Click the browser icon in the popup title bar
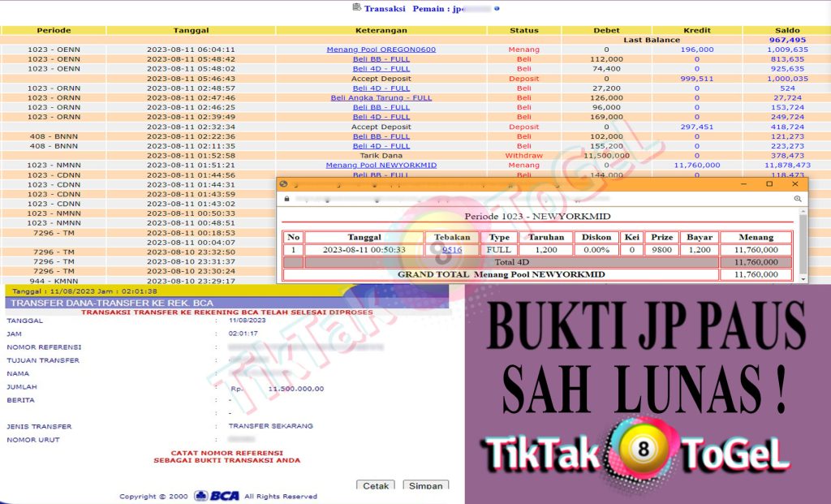Viewport: 831px width, 504px height. [283, 184]
